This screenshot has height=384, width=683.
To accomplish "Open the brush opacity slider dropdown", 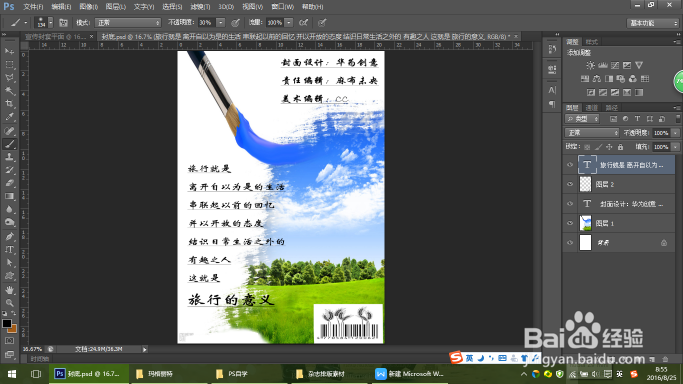I will point(221,23).
